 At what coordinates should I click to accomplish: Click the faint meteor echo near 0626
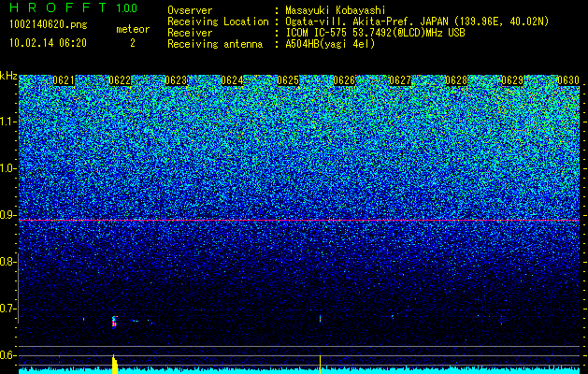[x=320, y=319]
